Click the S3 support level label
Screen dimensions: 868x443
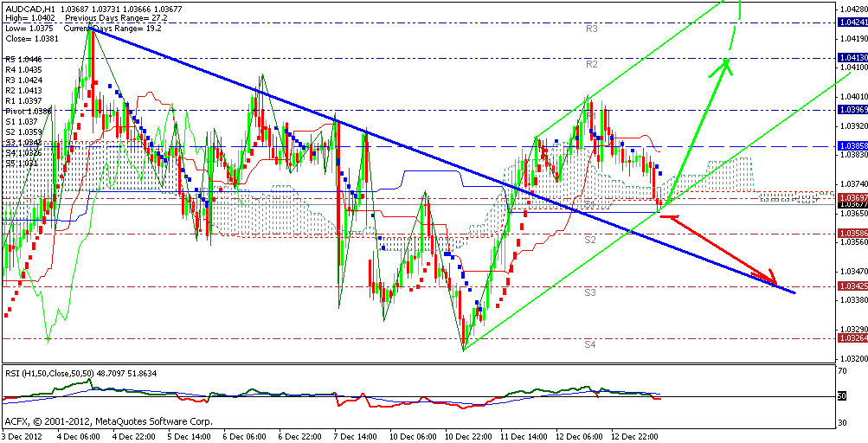pyautogui.click(x=589, y=292)
